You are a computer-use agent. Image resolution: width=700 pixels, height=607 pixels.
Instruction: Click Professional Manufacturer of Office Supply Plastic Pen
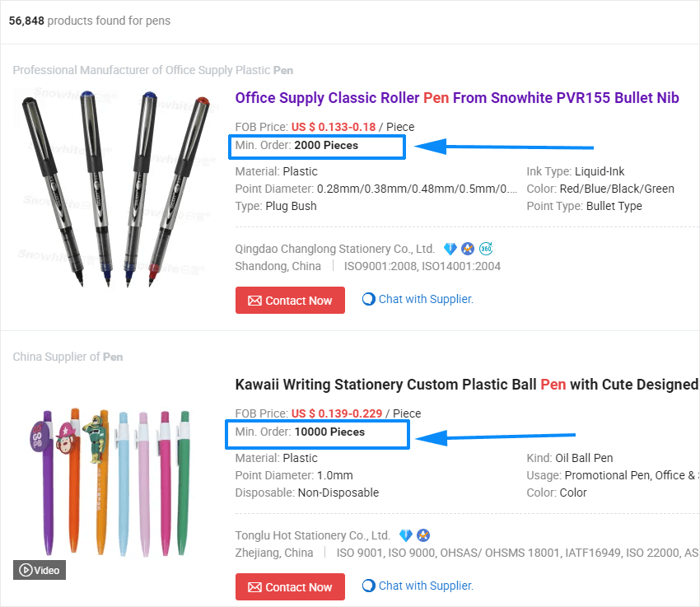pyautogui.click(x=152, y=70)
